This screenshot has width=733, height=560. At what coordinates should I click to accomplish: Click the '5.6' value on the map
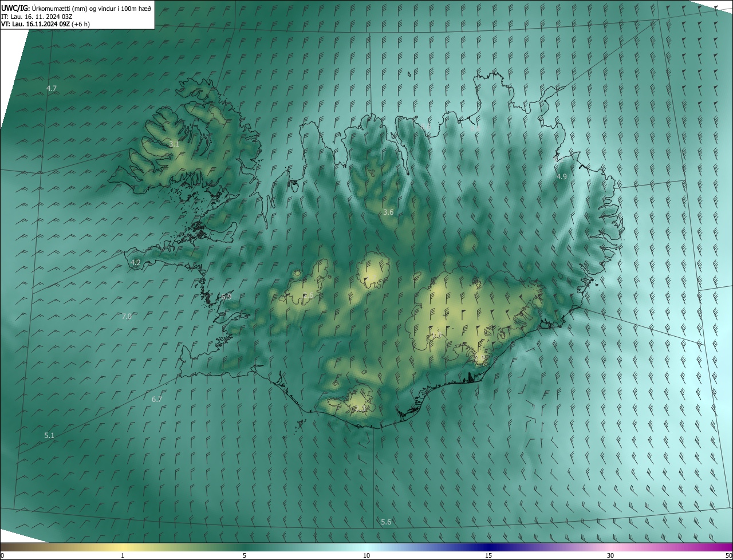tap(386, 522)
